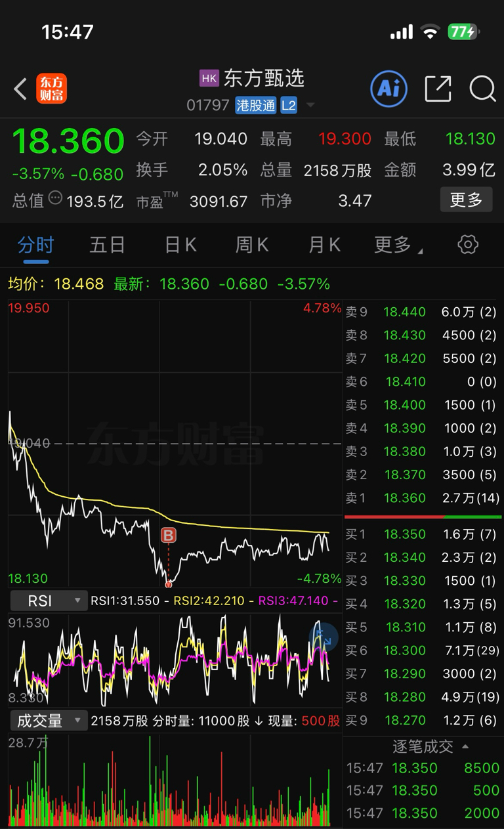Tap the current price 18.360
The height and width of the screenshot is (829, 504).
tap(68, 142)
